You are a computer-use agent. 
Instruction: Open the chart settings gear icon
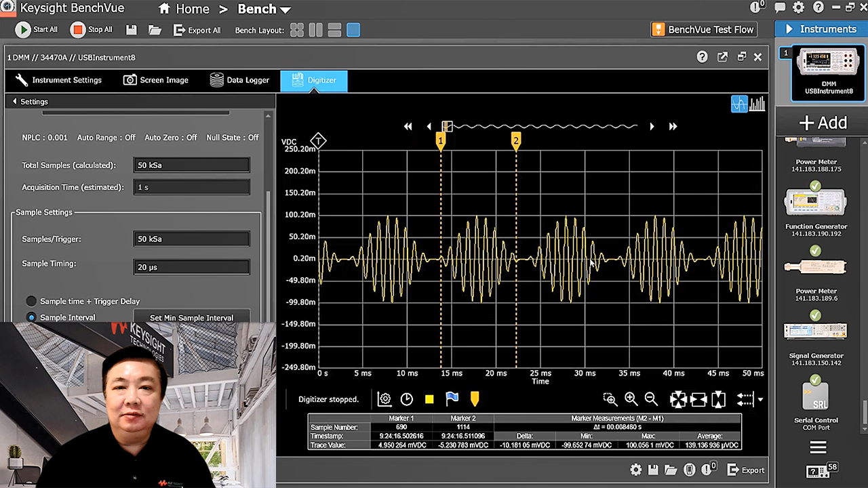(x=384, y=399)
